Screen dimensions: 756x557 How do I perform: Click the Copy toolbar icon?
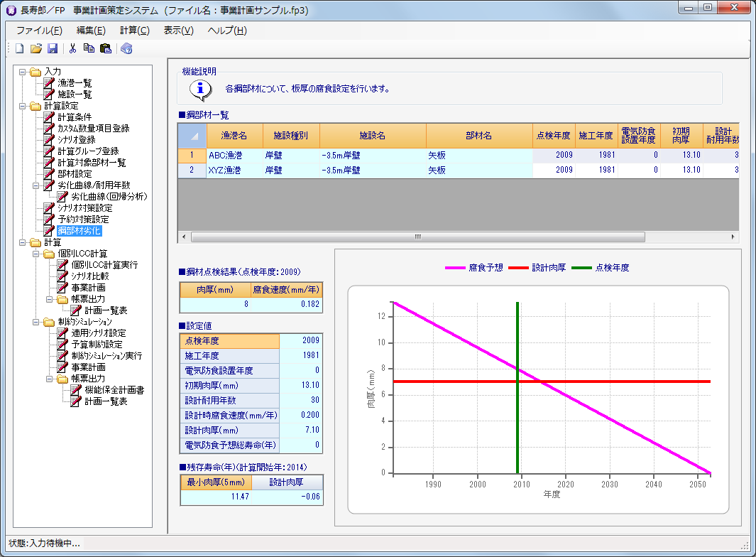(89, 48)
